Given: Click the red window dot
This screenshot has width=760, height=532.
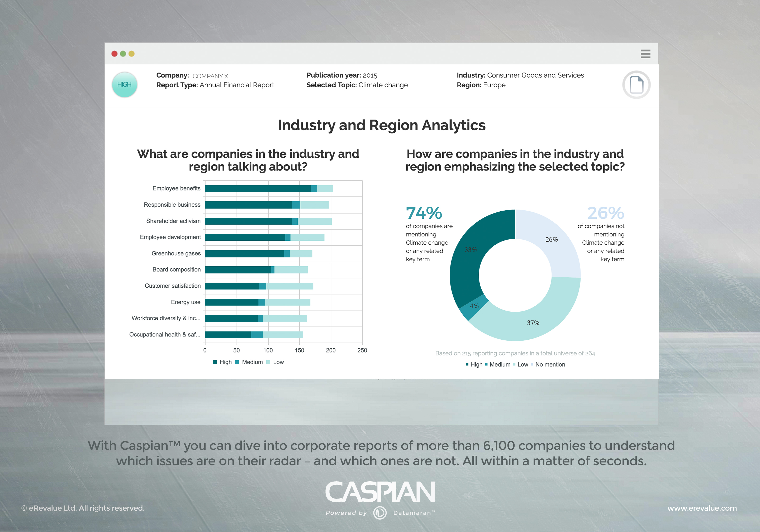Looking at the screenshot, I should pyautogui.click(x=115, y=54).
